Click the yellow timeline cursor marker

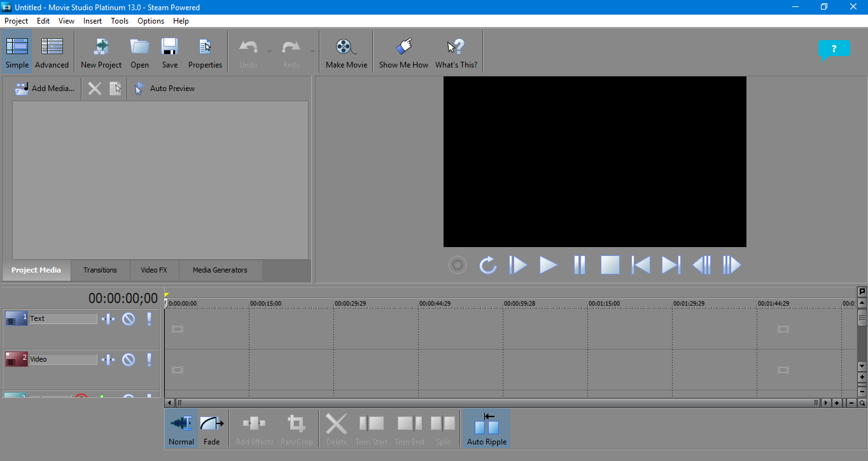(166, 295)
